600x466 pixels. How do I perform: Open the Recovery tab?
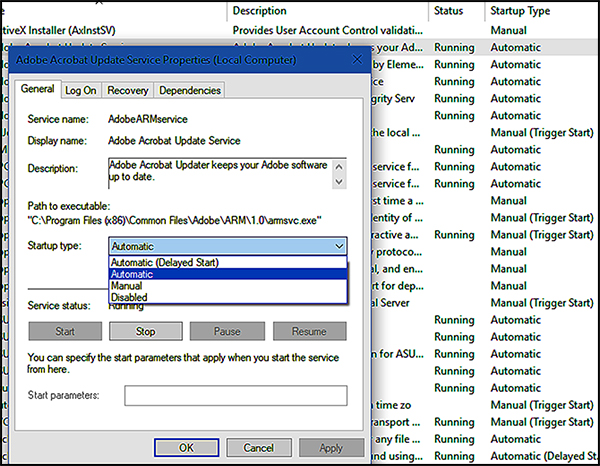(x=128, y=90)
